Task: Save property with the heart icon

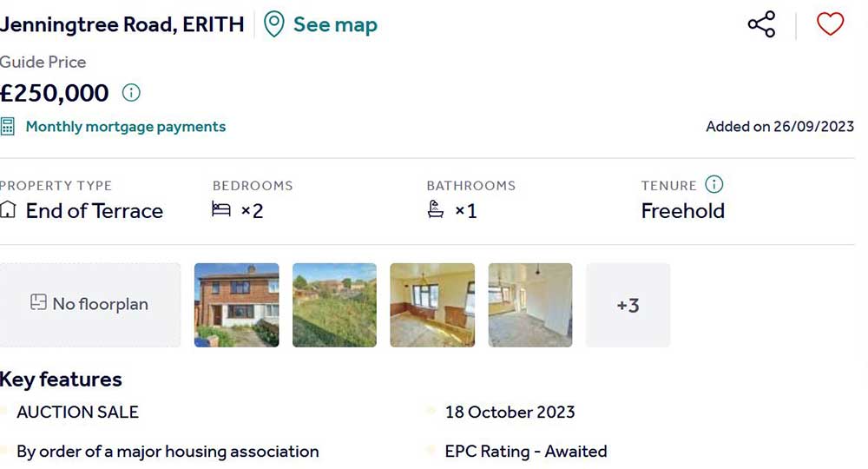Action: [830, 24]
